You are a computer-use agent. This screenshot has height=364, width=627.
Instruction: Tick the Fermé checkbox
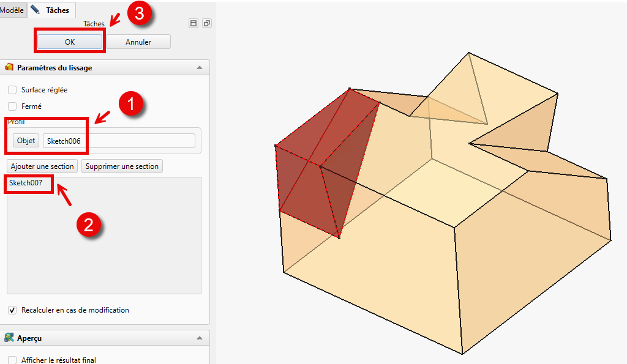pos(12,106)
